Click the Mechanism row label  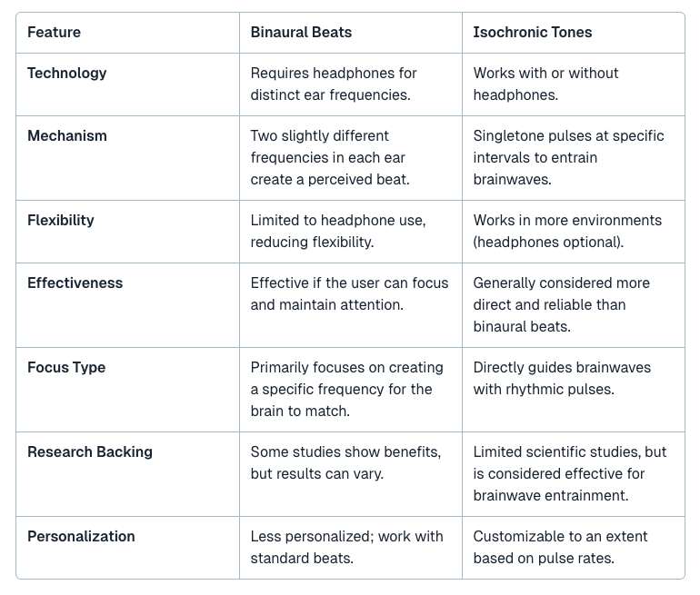click(67, 135)
